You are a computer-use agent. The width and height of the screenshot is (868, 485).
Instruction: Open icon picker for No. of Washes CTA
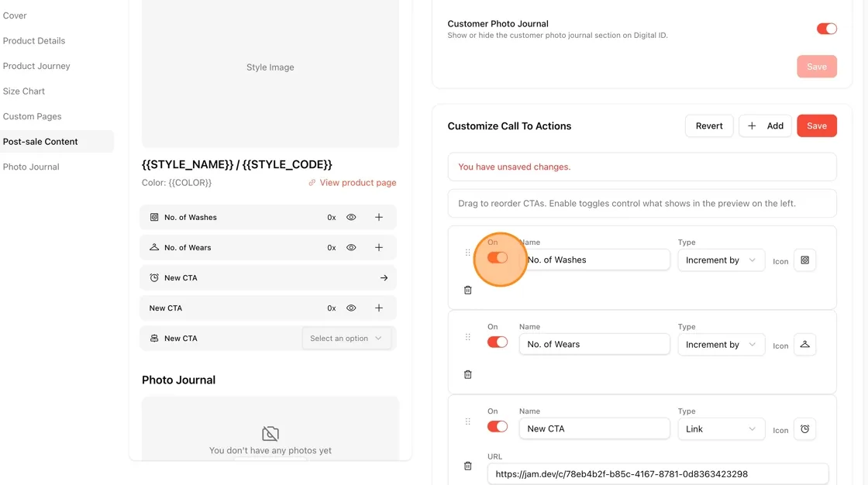point(805,260)
